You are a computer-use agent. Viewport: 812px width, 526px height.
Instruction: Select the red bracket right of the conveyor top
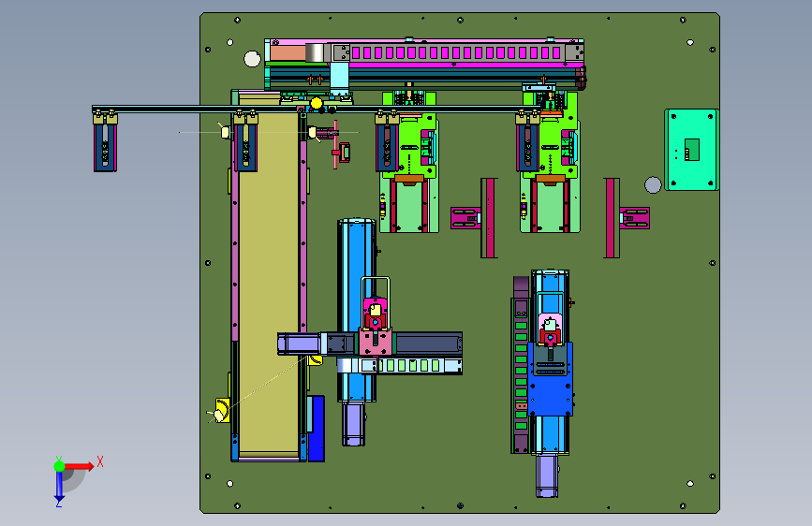(341, 152)
